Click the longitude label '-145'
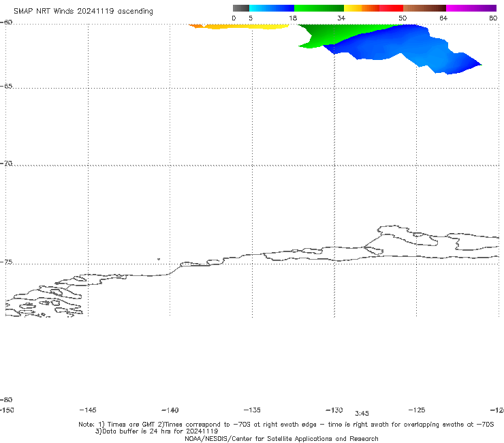Viewport: 504px width, 443px height. pos(88,410)
